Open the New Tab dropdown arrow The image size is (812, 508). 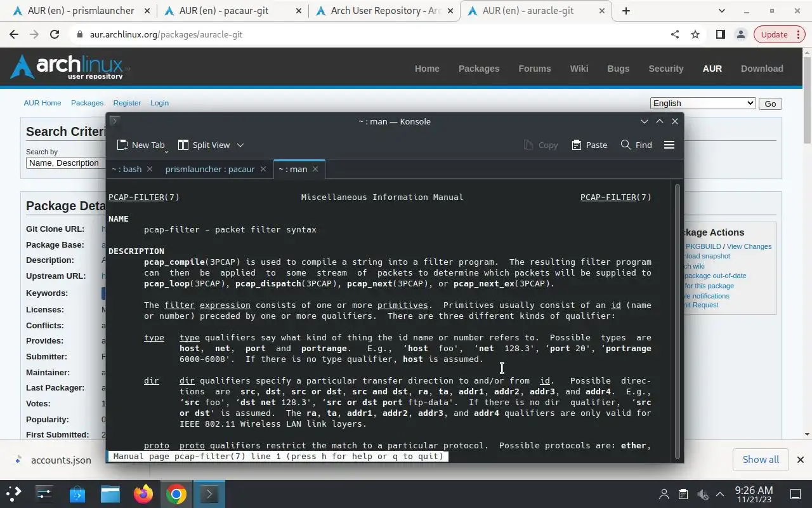click(166, 151)
